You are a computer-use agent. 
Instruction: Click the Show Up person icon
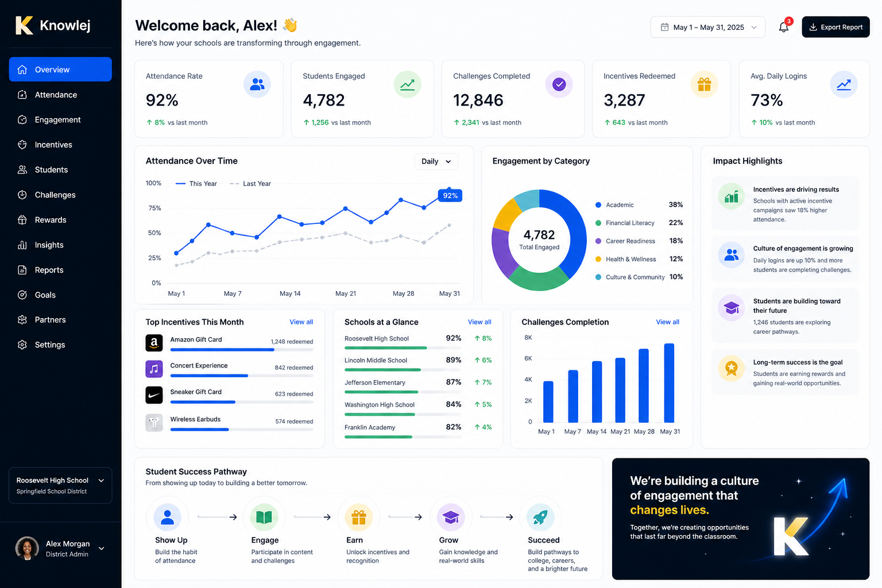pyautogui.click(x=167, y=517)
